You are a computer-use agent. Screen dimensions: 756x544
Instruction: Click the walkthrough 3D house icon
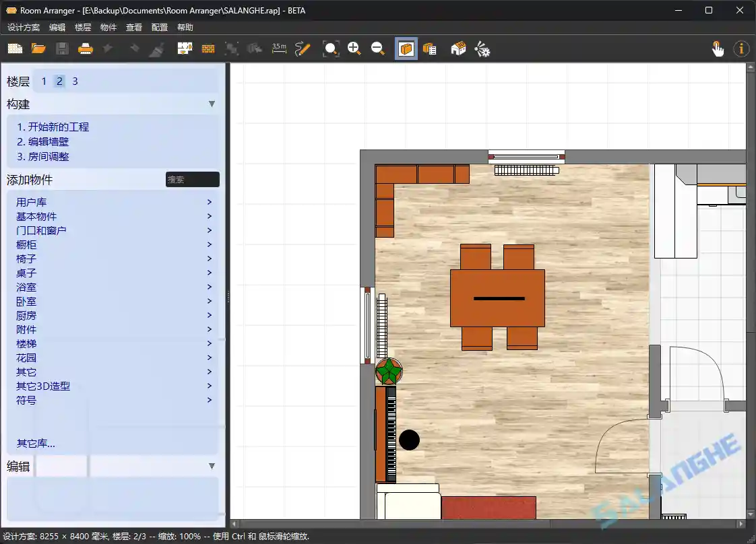458,48
